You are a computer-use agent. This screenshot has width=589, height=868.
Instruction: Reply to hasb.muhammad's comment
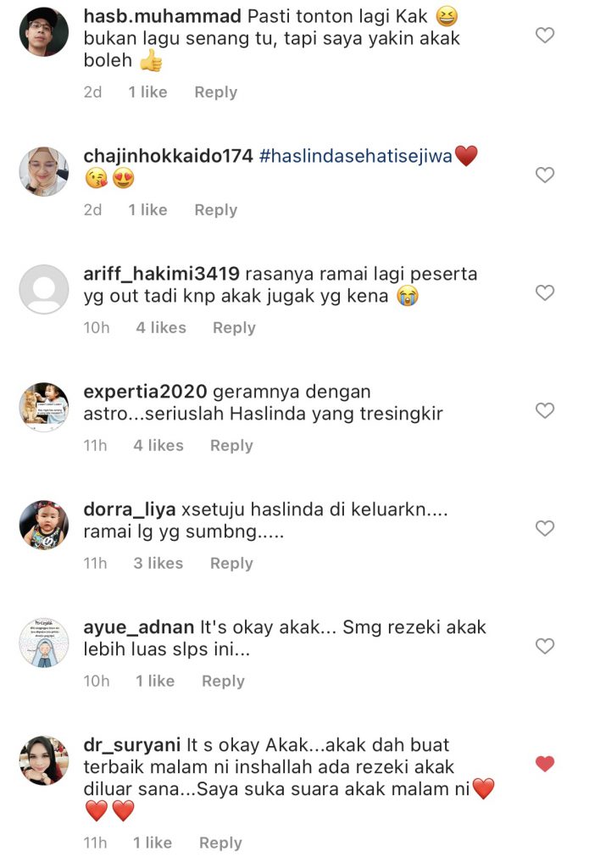click(x=215, y=92)
